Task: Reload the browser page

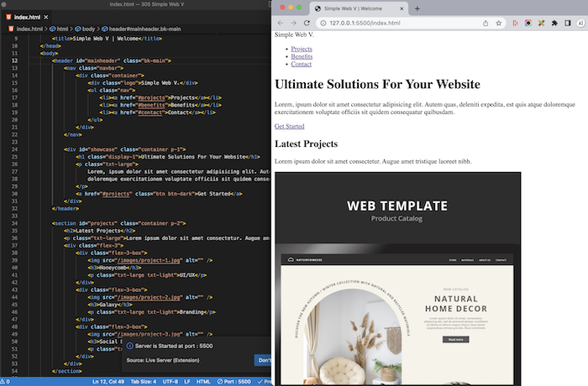Action: 307,23
